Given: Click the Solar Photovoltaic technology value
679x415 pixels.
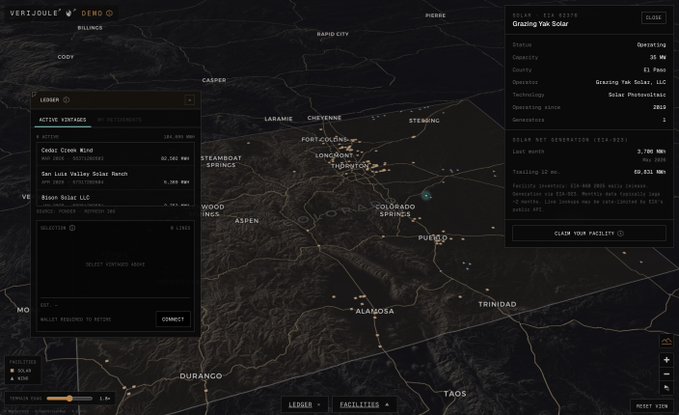Looking at the screenshot, I should click(637, 94).
